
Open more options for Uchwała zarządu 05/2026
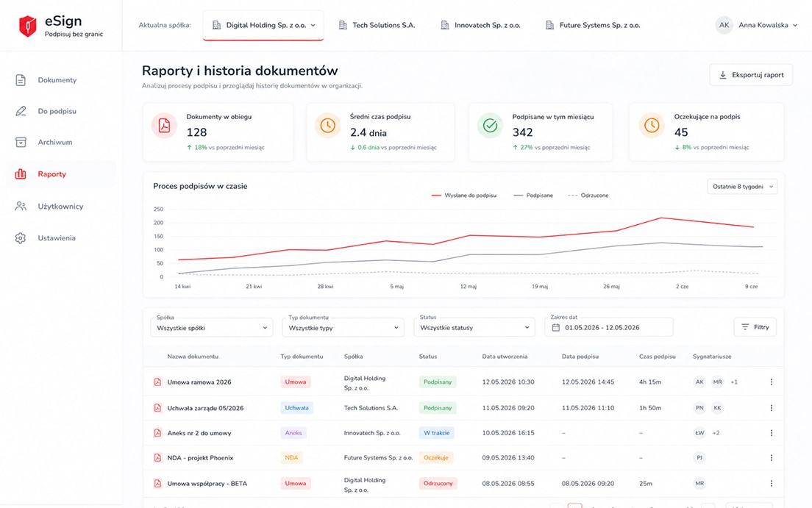click(x=771, y=408)
